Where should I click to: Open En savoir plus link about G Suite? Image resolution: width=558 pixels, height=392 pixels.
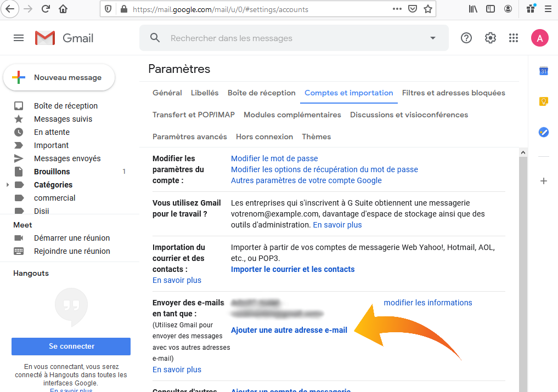pyautogui.click(x=337, y=225)
